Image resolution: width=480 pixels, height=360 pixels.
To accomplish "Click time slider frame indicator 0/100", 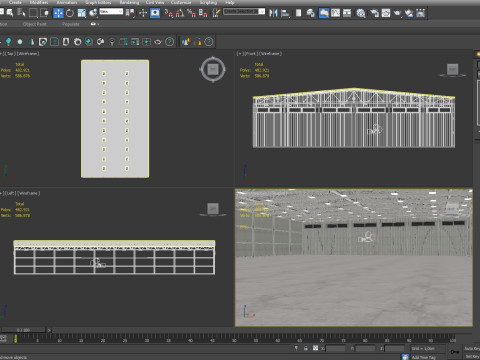I will click(23, 330).
